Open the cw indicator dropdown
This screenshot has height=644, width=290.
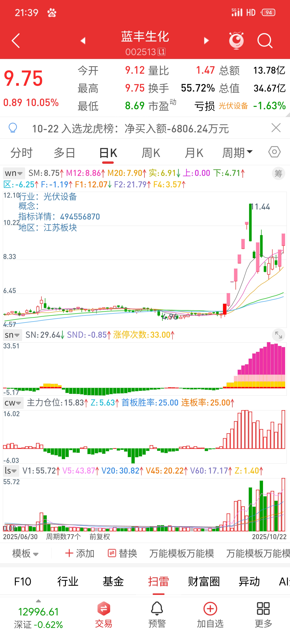pyautogui.click(x=13, y=403)
